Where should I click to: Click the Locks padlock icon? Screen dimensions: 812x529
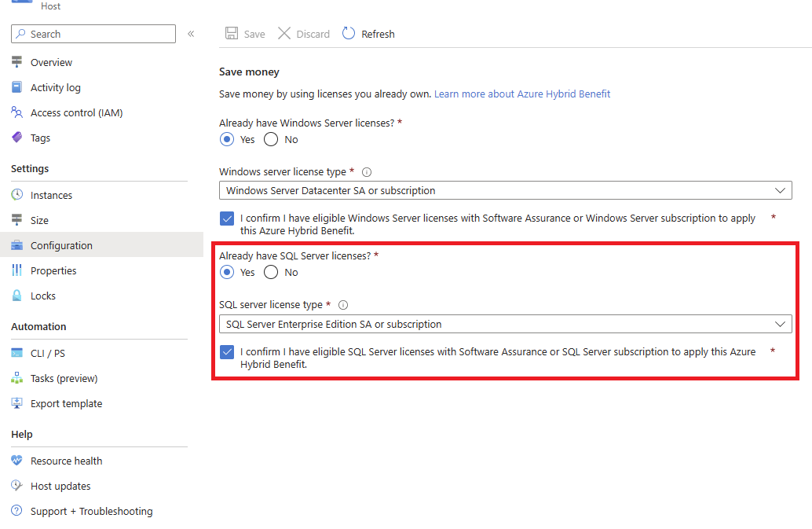click(17, 296)
